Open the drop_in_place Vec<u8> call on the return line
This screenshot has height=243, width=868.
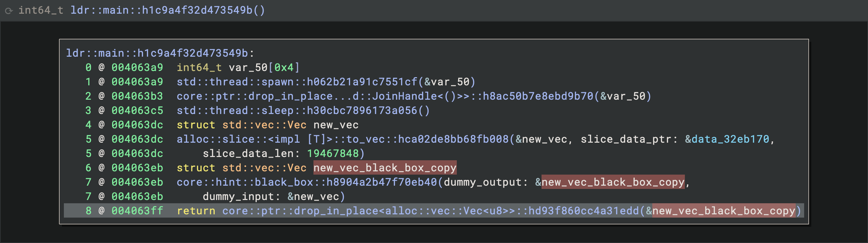(x=430, y=211)
